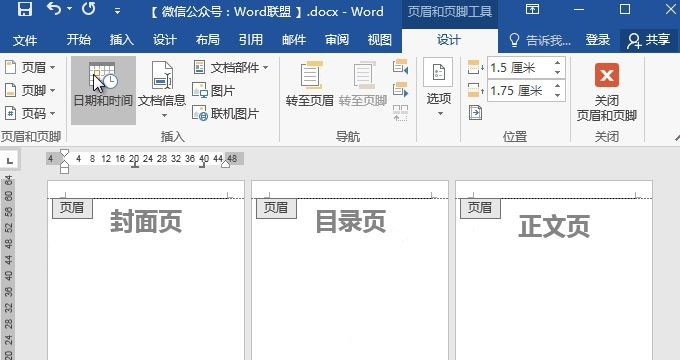Decrease the 1.75 厘米 footer distance

pyautogui.click(x=558, y=95)
